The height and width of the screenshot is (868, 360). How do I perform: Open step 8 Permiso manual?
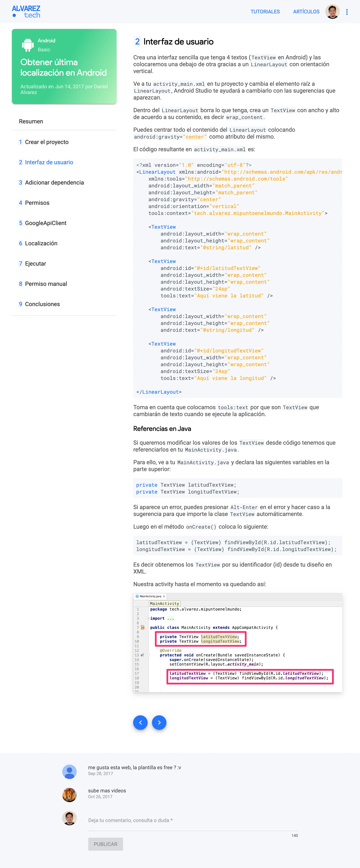point(64,284)
